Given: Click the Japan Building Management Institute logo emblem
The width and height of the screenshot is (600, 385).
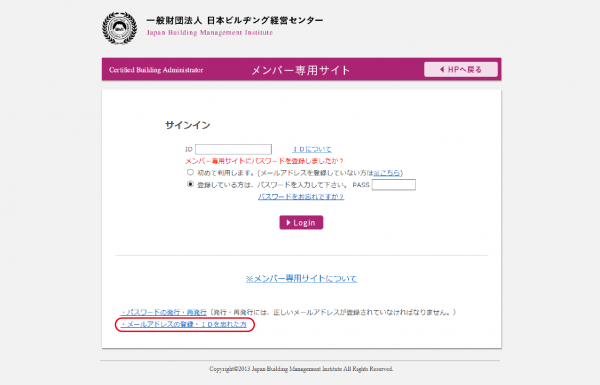Looking at the screenshot, I should click(119, 28).
